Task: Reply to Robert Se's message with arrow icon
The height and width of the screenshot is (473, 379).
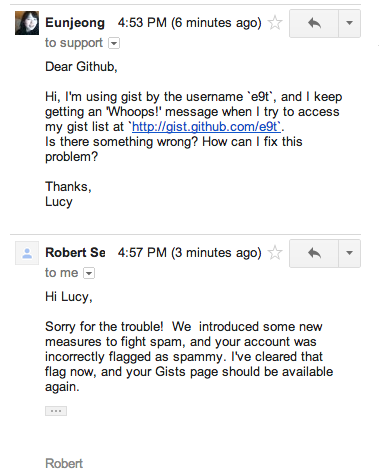Action: 314,253
